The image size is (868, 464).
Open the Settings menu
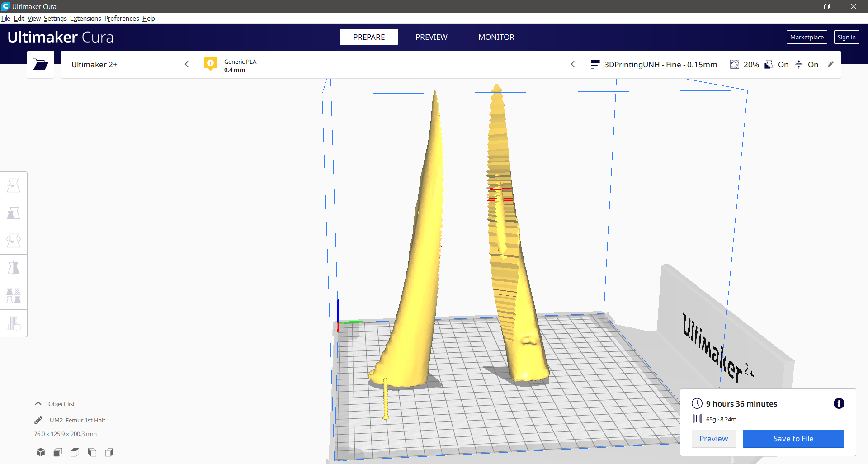click(55, 19)
